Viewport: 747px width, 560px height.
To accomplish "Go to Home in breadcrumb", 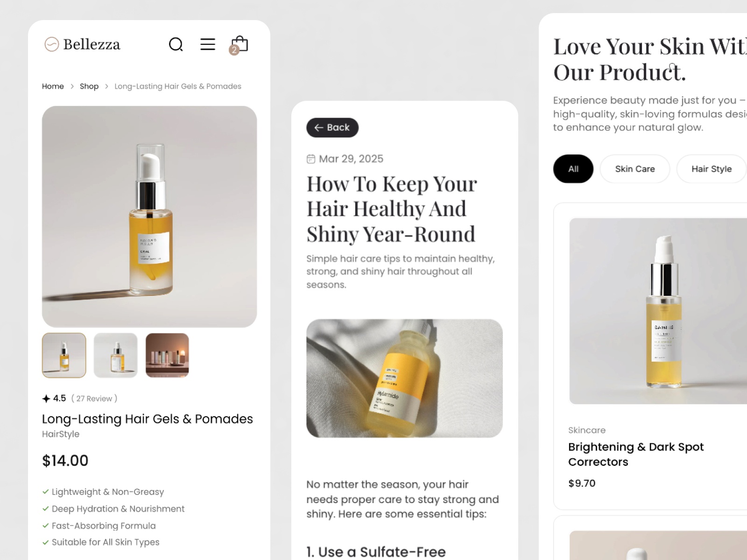I will 53,86.
